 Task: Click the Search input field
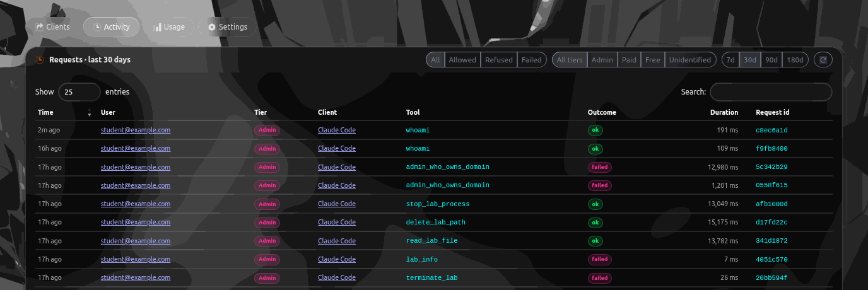pyautogui.click(x=771, y=92)
